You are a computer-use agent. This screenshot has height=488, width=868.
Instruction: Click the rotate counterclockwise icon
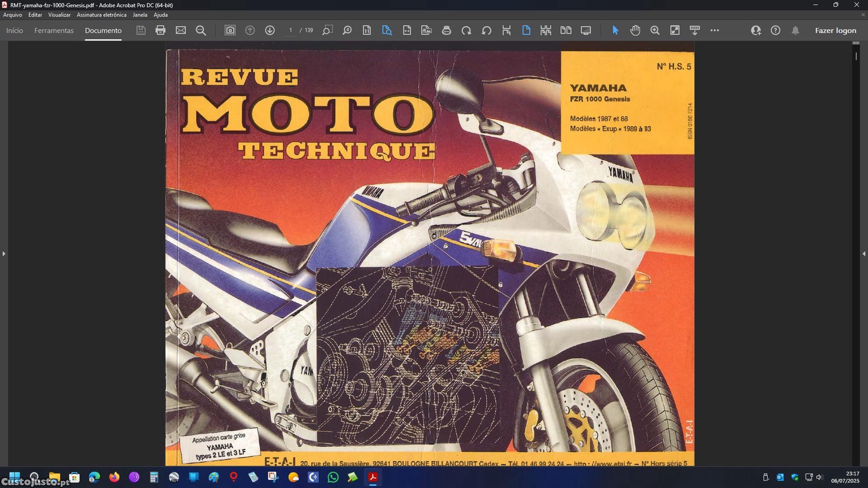click(x=486, y=30)
